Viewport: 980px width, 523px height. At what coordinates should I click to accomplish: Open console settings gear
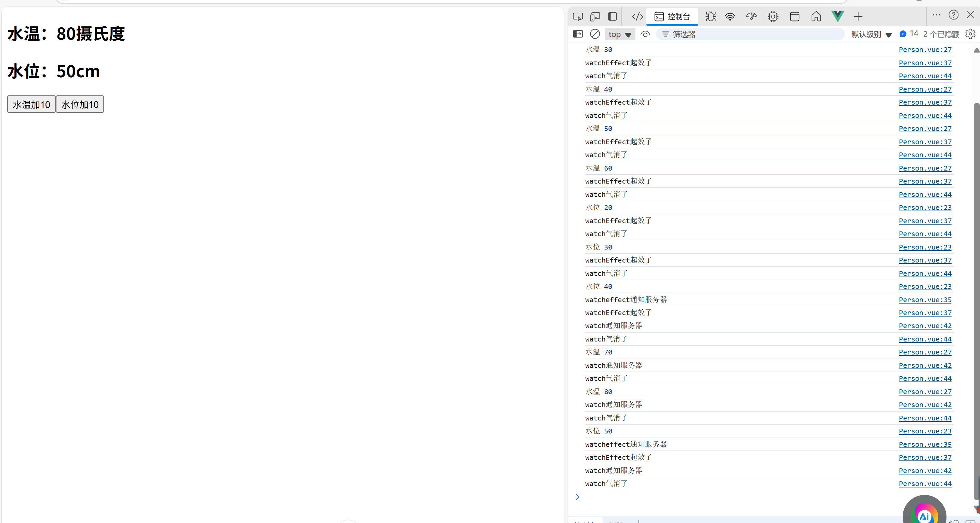(x=970, y=34)
